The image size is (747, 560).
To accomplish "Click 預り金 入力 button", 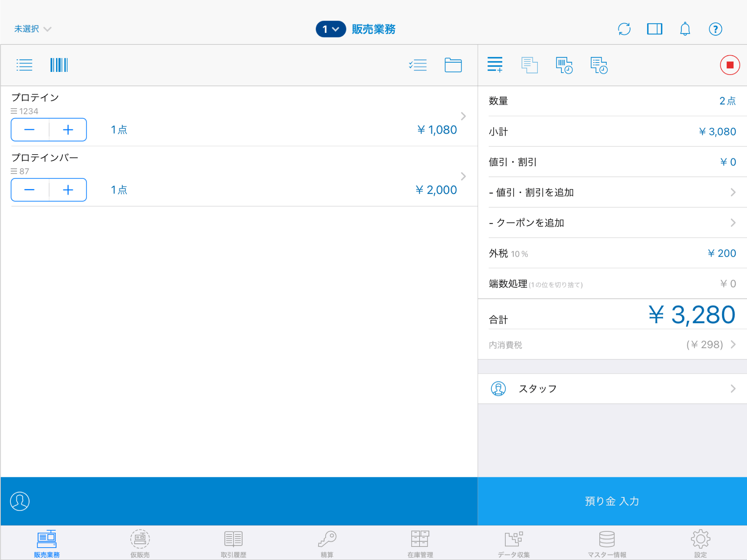I will tap(612, 501).
